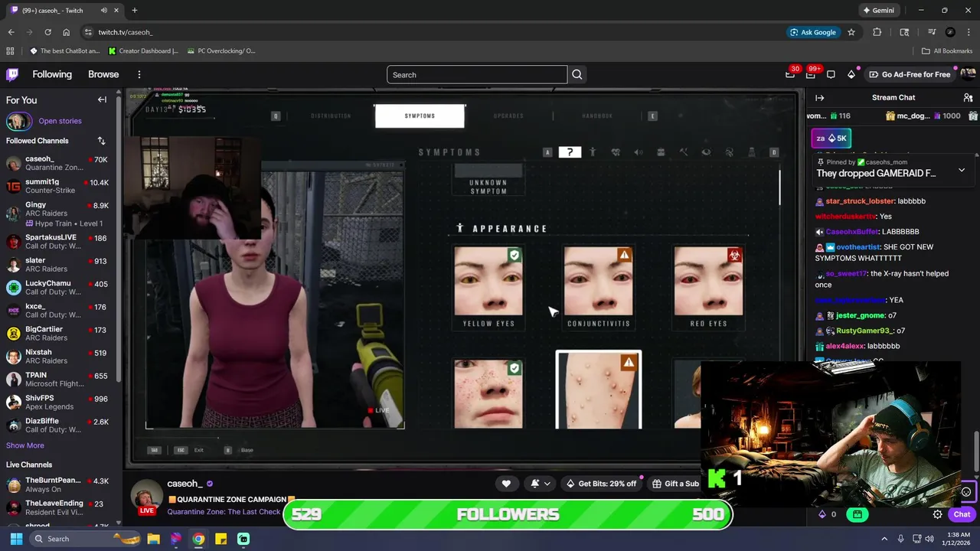The height and width of the screenshot is (551, 980).
Task: Open the More options three-dot menu
Action: tap(139, 74)
